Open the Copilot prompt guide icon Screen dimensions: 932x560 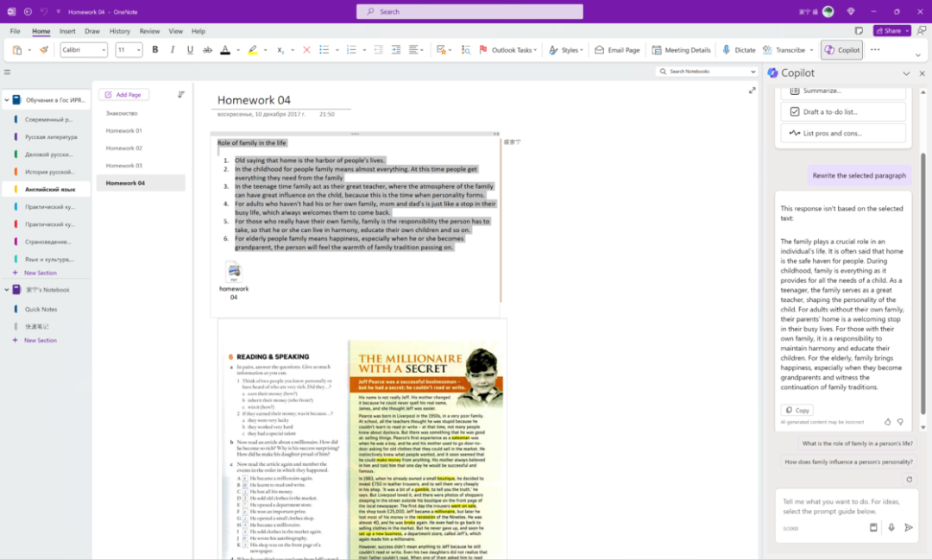(873, 527)
